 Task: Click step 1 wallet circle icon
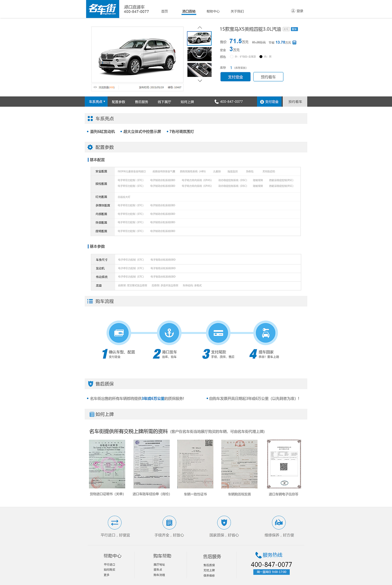119,333
